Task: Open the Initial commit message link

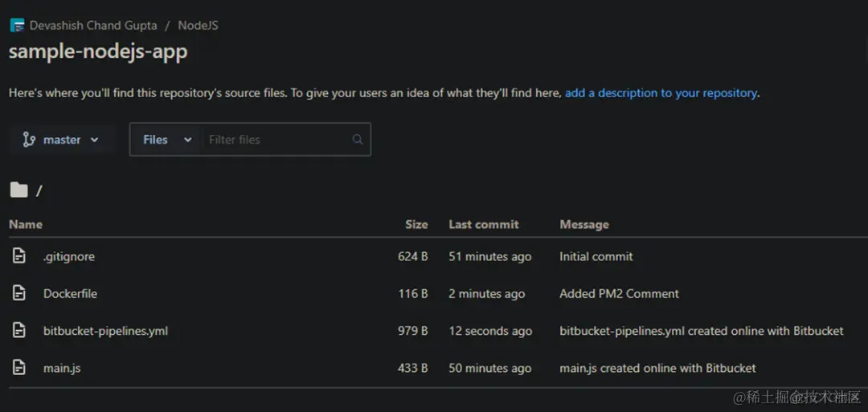Action: [x=596, y=257]
